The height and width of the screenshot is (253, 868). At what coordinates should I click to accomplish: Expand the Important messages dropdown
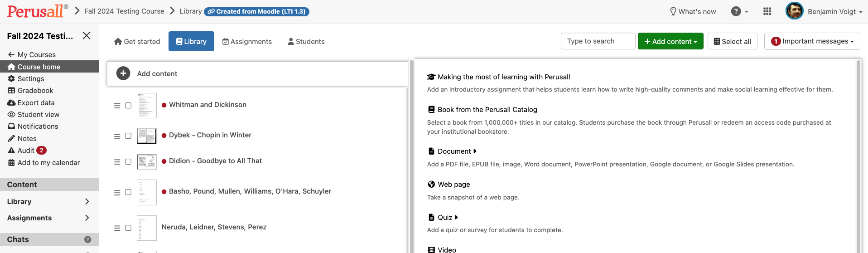[x=812, y=41]
